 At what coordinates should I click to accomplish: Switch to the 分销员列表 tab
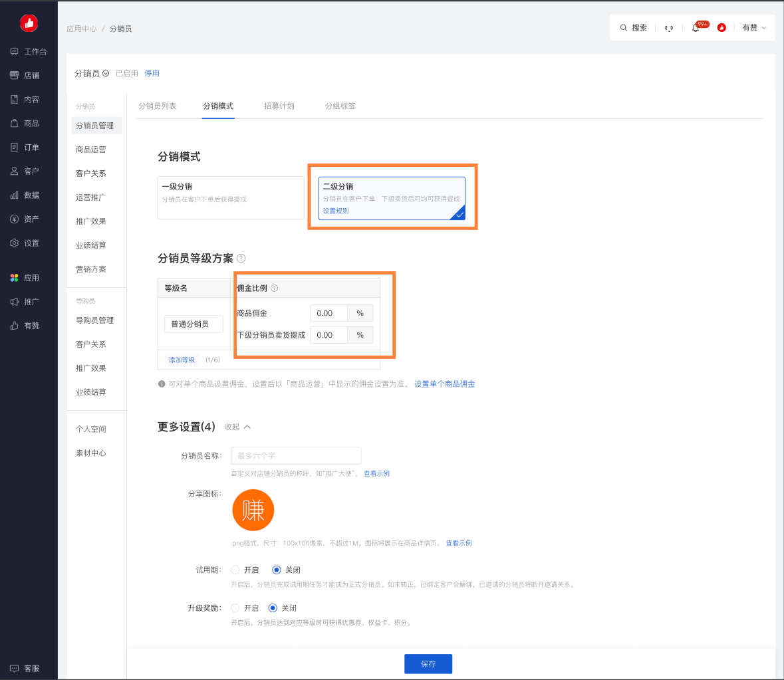pyautogui.click(x=158, y=106)
